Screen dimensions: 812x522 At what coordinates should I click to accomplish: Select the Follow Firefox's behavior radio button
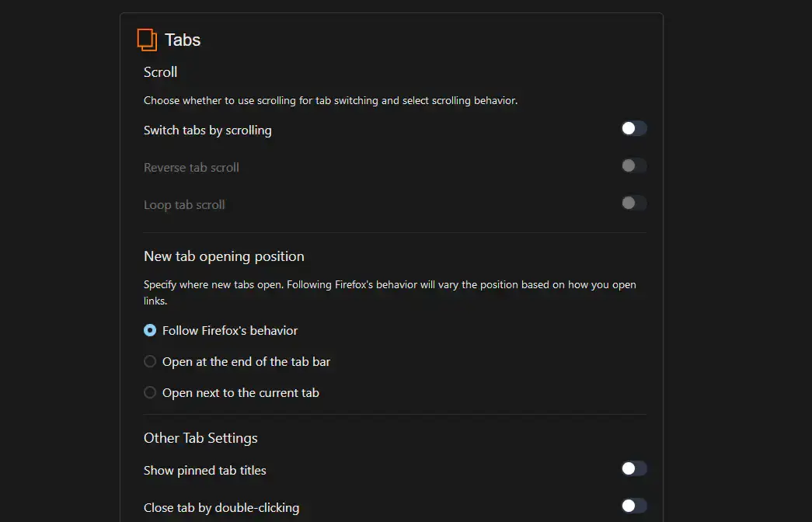pos(149,330)
